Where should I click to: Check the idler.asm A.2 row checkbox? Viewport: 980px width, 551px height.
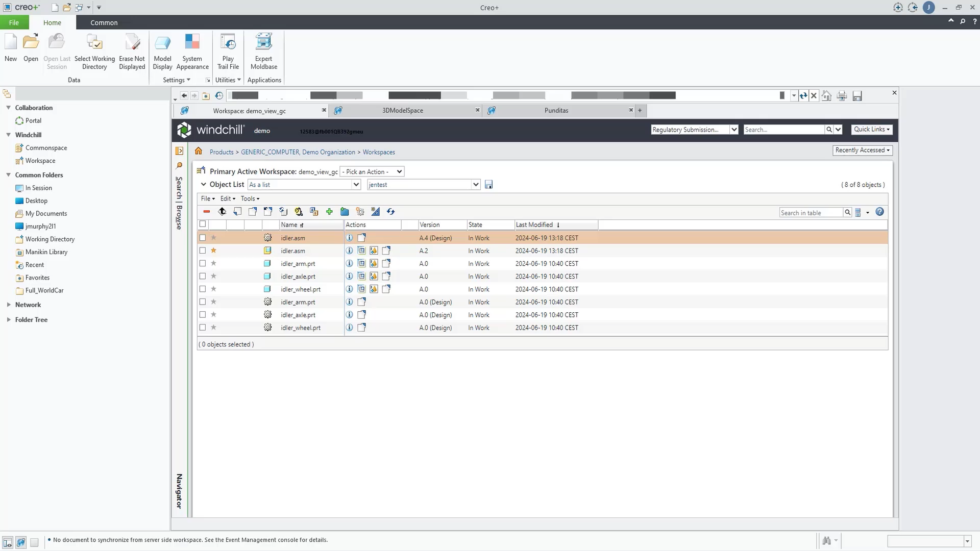[x=203, y=251]
